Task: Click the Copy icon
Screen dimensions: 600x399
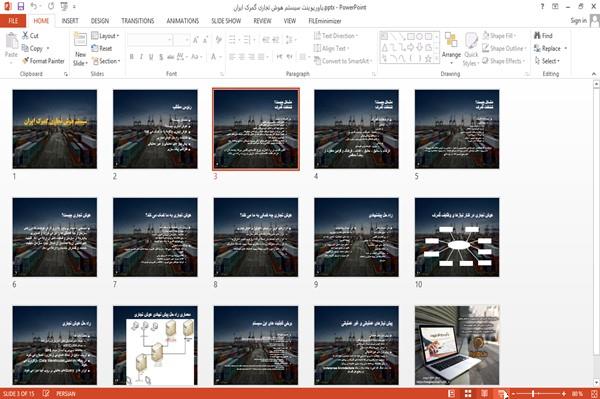Action: 25,49
